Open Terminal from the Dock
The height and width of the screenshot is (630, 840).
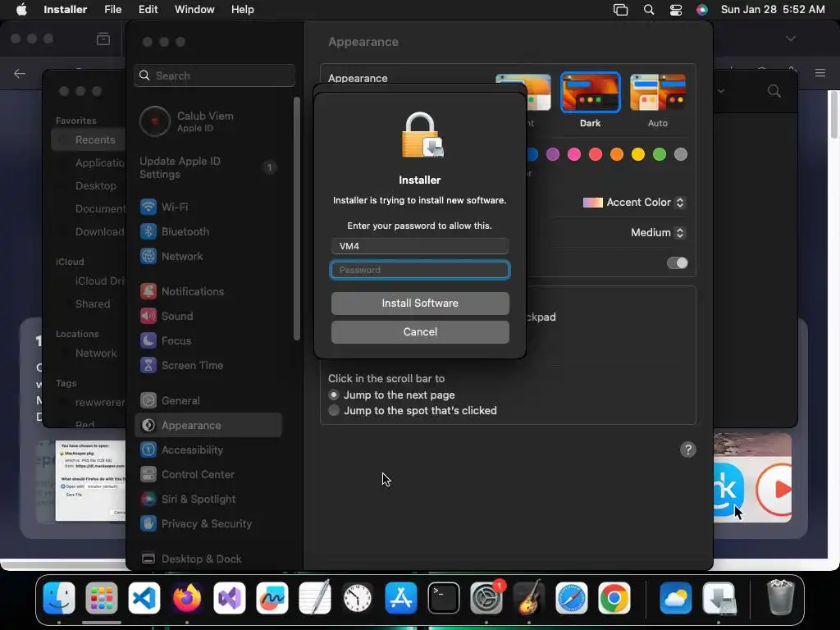pos(444,598)
